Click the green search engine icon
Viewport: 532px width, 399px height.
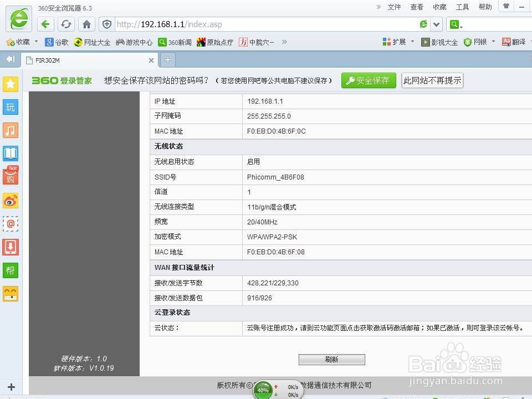coord(454,24)
